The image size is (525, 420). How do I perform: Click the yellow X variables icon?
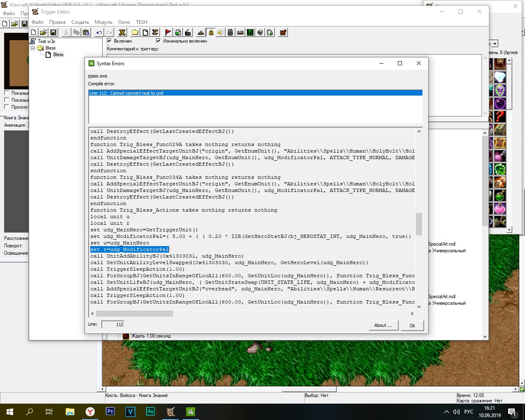coord(122,32)
